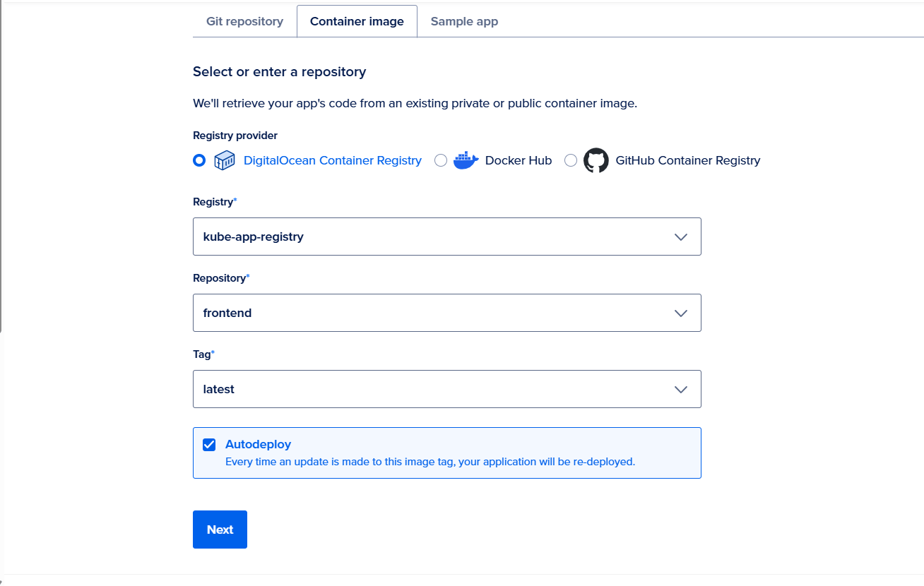The height and width of the screenshot is (586, 924).
Task: Click the Next button
Action: coord(220,530)
